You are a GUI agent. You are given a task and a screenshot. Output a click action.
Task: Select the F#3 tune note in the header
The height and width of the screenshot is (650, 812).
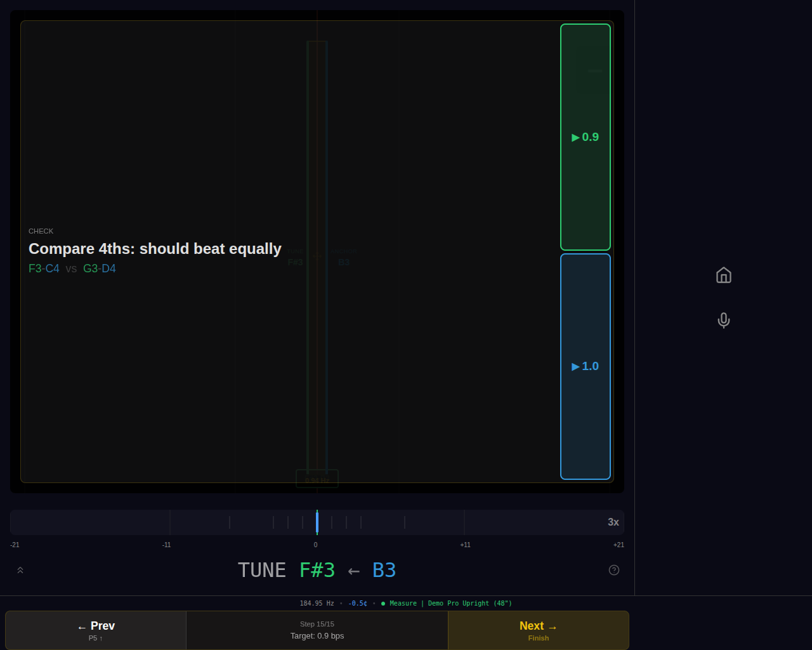pos(317,570)
